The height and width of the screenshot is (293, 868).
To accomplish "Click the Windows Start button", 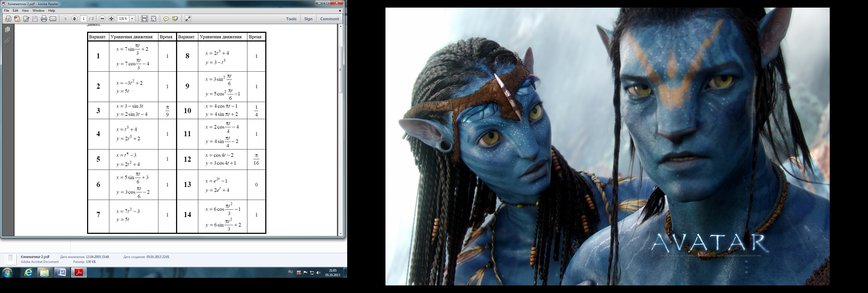I will [7, 272].
